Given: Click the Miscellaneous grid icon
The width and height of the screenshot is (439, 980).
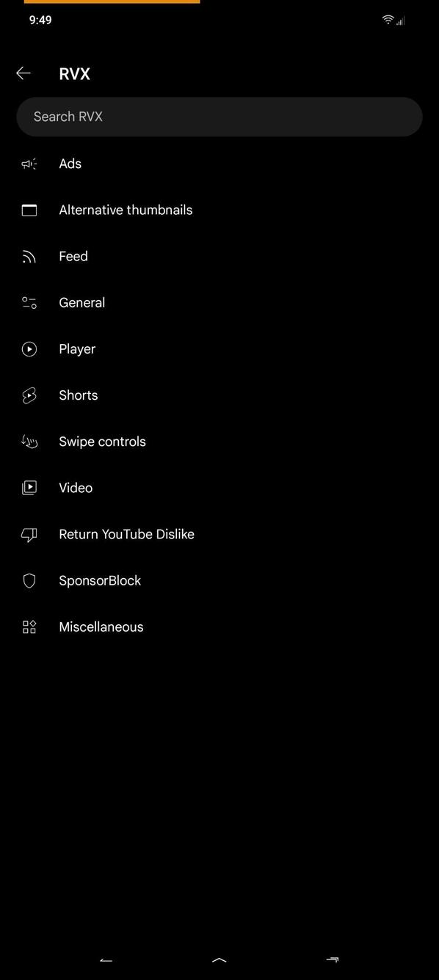Looking at the screenshot, I should [29, 626].
